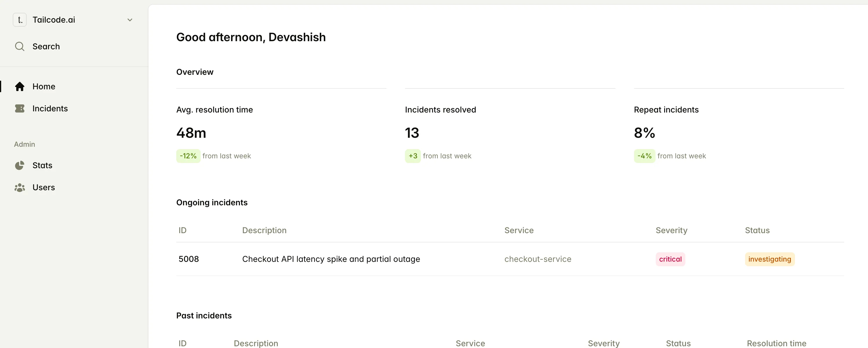868x348 pixels.
Task: Go to Home menu item
Action: [44, 87]
